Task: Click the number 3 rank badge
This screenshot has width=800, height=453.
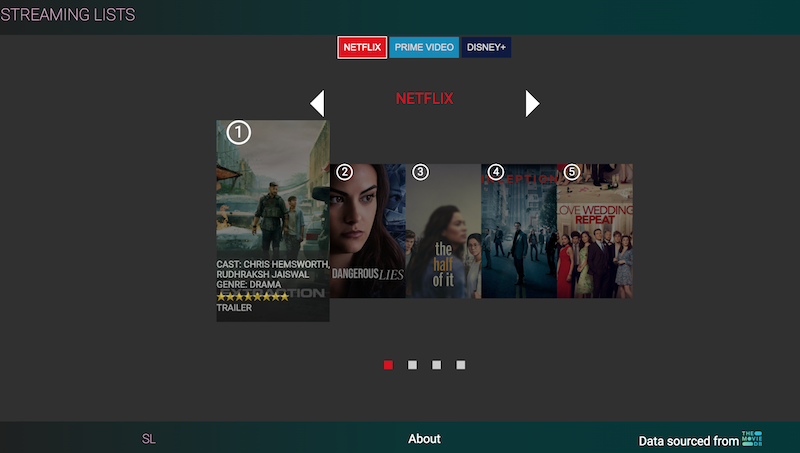Action: point(420,172)
